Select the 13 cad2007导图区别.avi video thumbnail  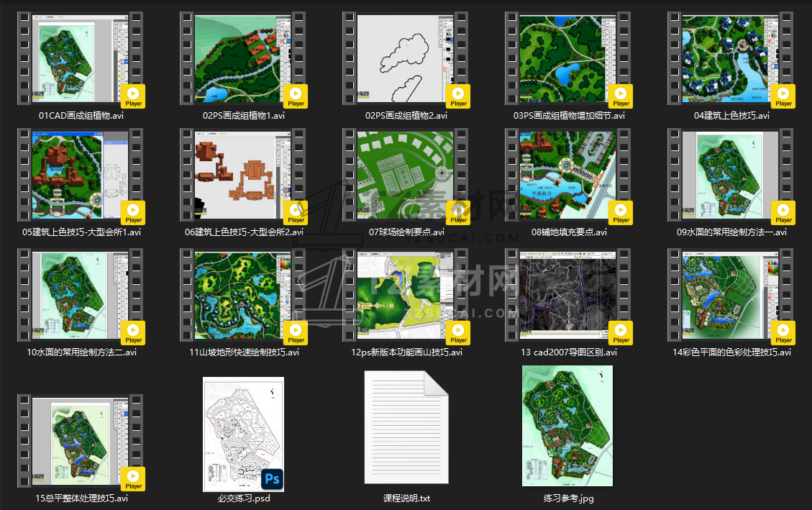pos(568,295)
